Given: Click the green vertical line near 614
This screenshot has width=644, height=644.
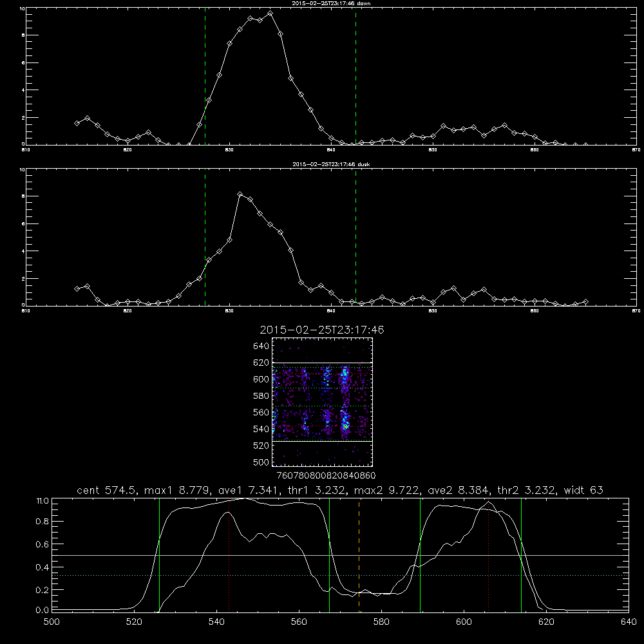Looking at the screenshot, I should tap(521, 554).
